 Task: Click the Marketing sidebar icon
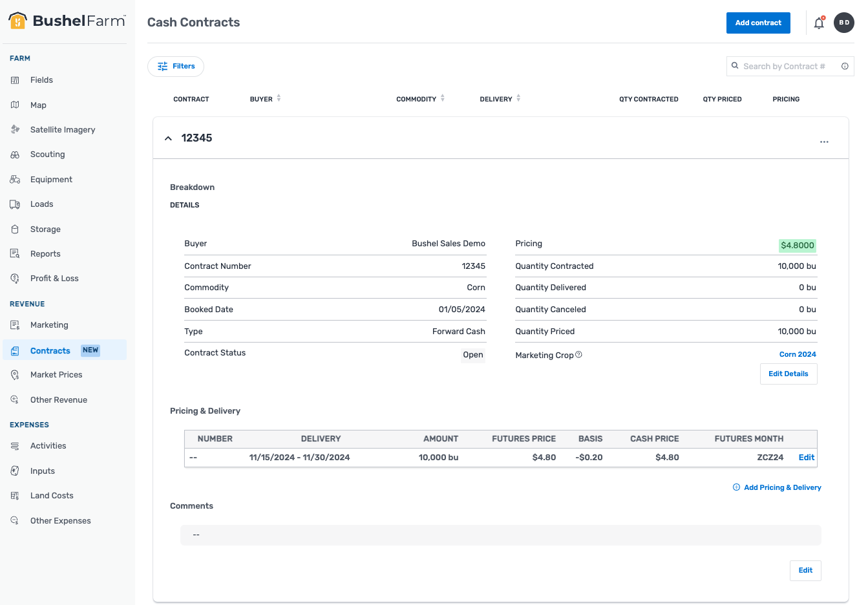tap(15, 325)
